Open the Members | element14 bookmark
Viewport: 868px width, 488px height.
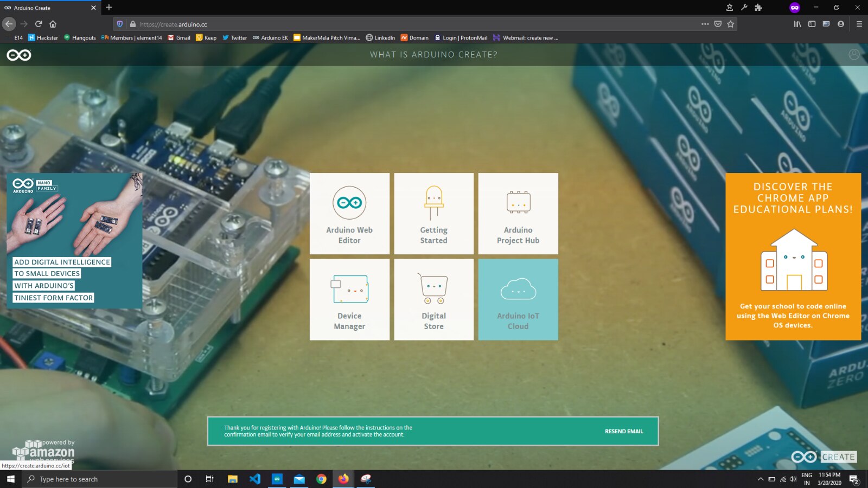[x=132, y=38]
